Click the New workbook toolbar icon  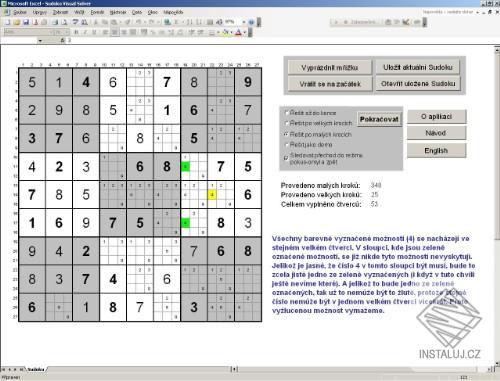coord(7,22)
